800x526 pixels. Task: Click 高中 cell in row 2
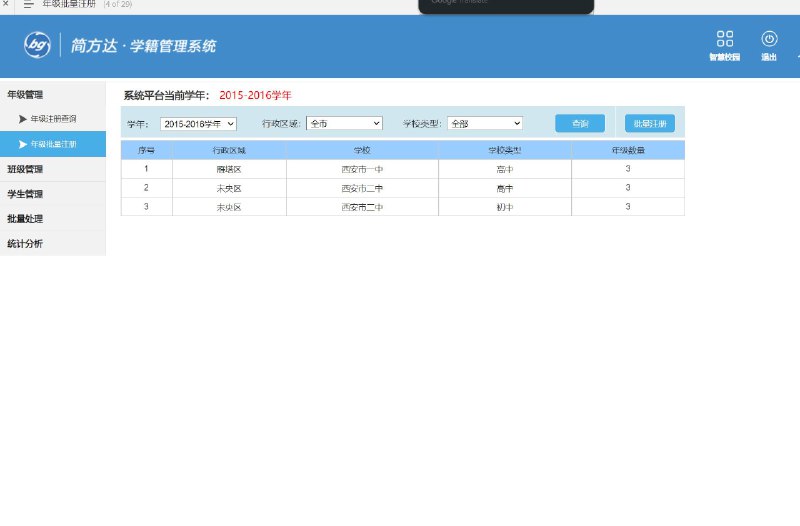point(505,188)
